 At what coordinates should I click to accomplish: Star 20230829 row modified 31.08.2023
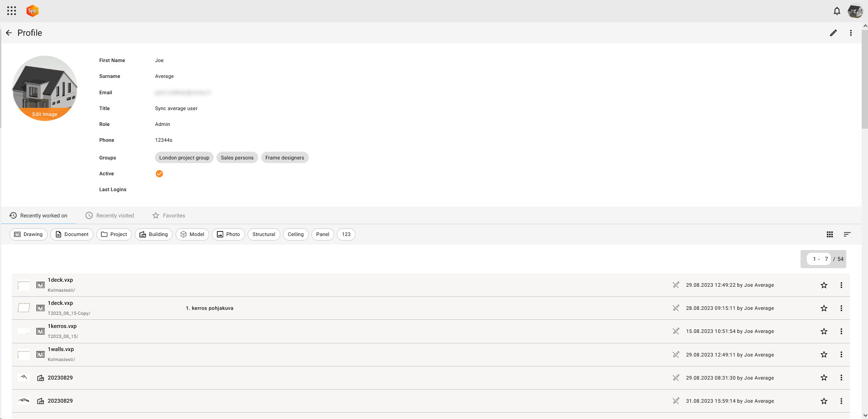[824, 401]
